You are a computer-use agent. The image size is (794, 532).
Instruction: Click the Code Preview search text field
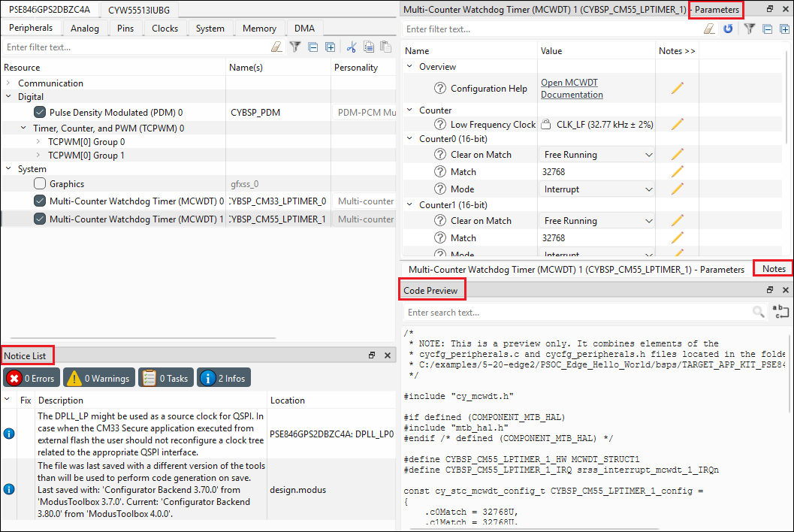click(x=576, y=312)
